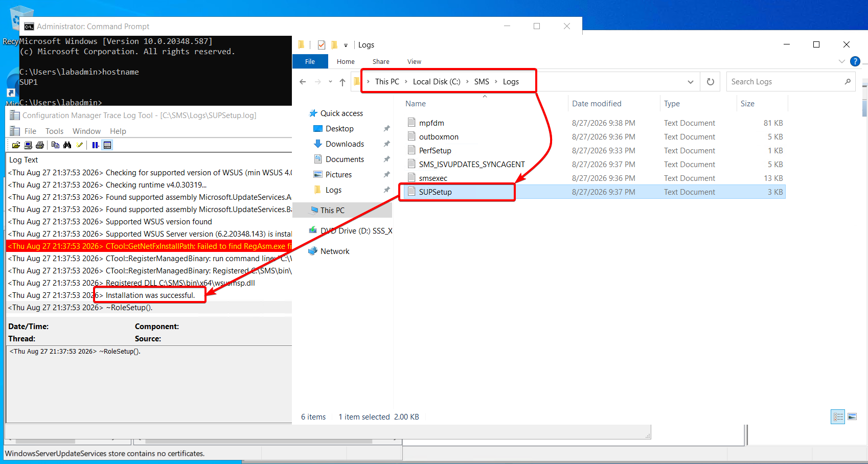The width and height of the screenshot is (868, 464).
Task: Click the Copy icon in CMTrace toolbar
Action: click(x=55, y=145)
